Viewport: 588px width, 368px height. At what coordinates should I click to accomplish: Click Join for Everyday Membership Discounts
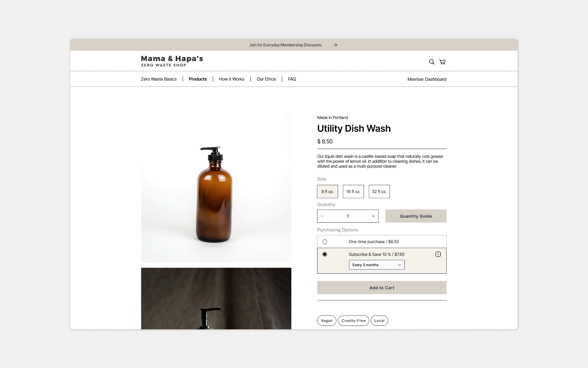pyautogui.click(x=285, y=45)
